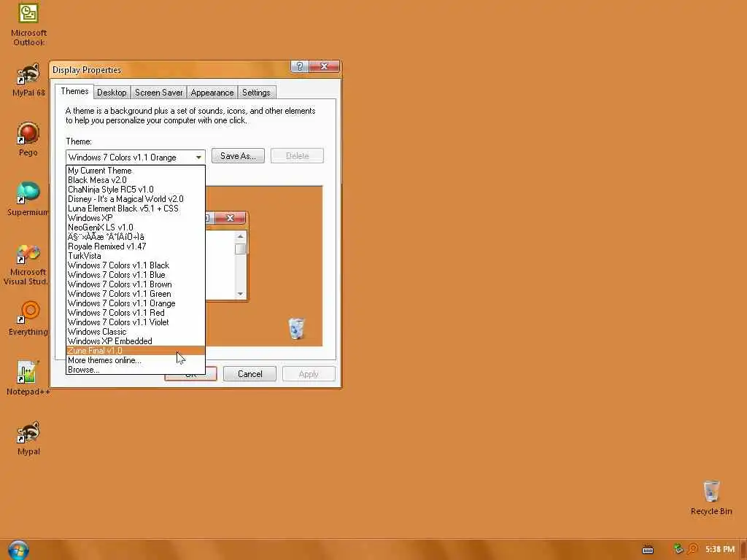
Task: Click the Apply button
Action: [x=309, y=374]
